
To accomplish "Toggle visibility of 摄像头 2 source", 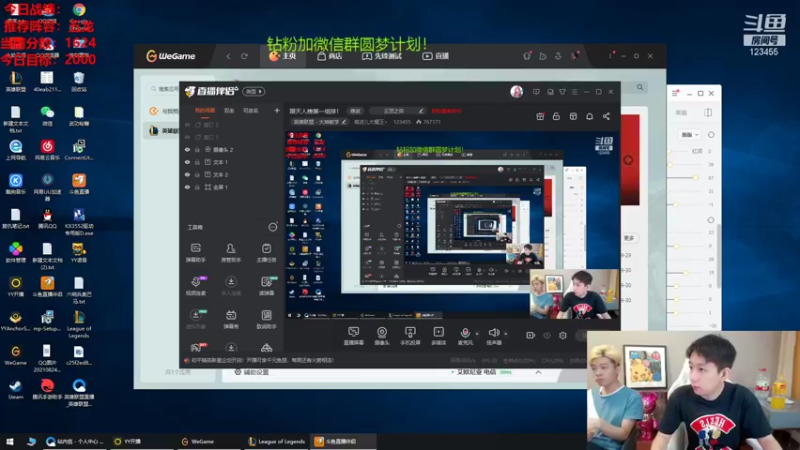I will [x=187, y=149].
